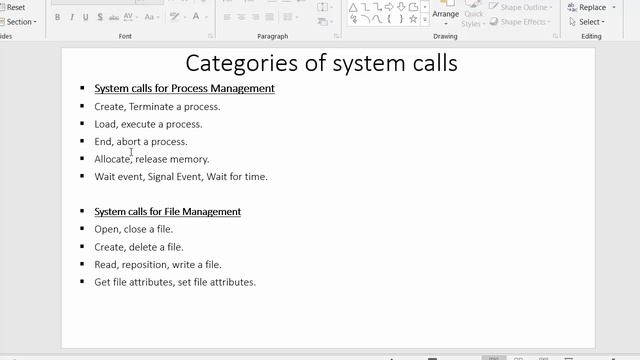640x360 pixels.
Task: Open Replace dropdown arrow
Action: tap(614, 7)
